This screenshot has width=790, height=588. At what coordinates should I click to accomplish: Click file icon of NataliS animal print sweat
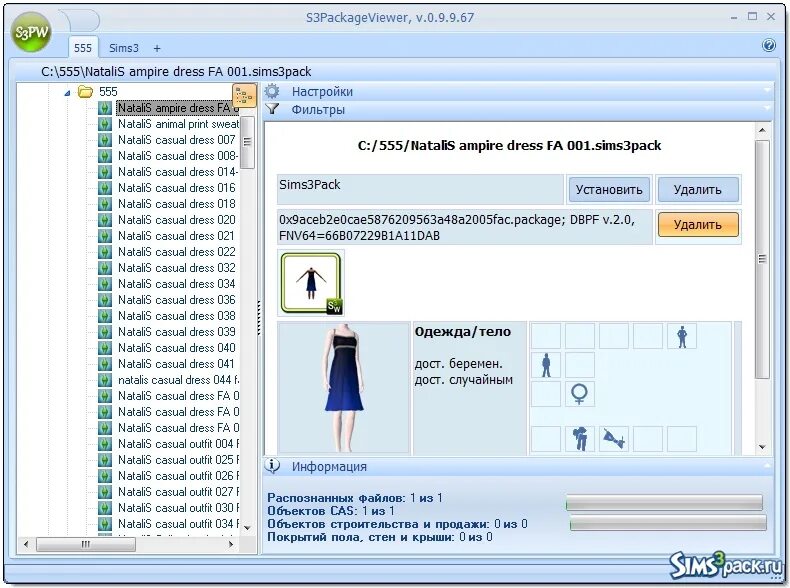105,124
